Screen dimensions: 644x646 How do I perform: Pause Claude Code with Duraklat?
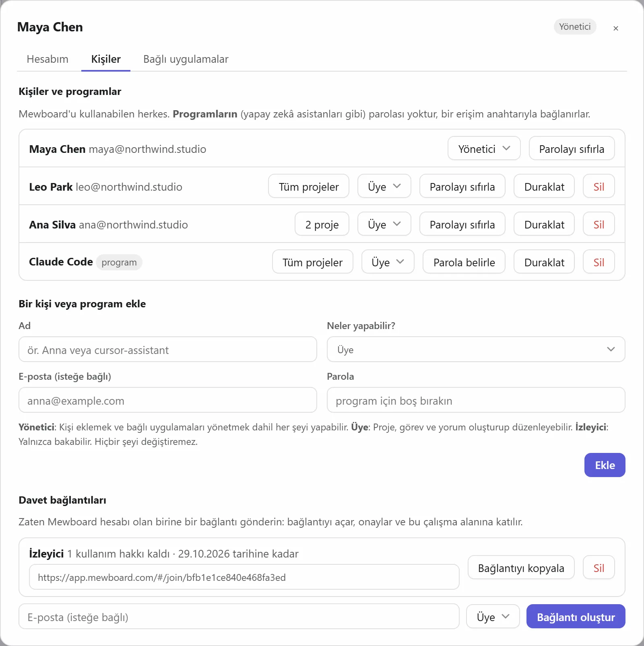coord(544,262)
